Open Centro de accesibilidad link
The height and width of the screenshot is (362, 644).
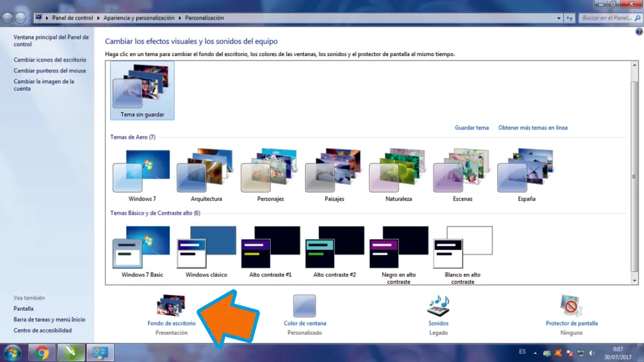(x=43, y=331)
